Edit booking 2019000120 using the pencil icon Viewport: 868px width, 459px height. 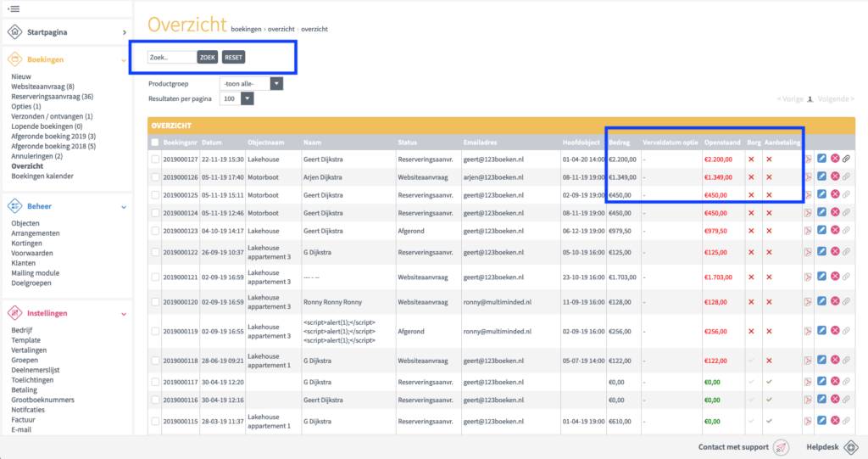[x=822, y=301]
